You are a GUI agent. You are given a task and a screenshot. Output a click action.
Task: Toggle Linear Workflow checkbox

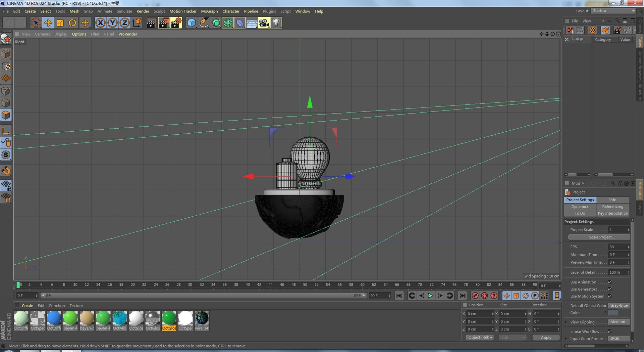click(610, 331)
